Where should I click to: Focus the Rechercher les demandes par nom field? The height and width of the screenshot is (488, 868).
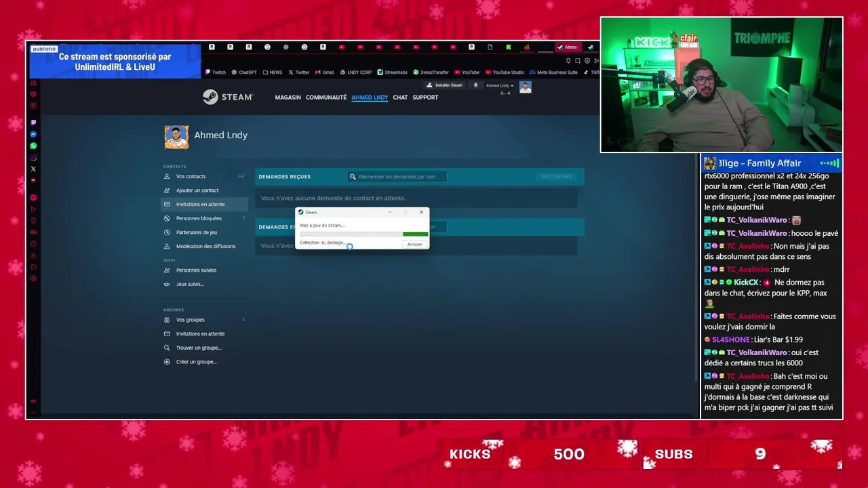coord(397,177)
